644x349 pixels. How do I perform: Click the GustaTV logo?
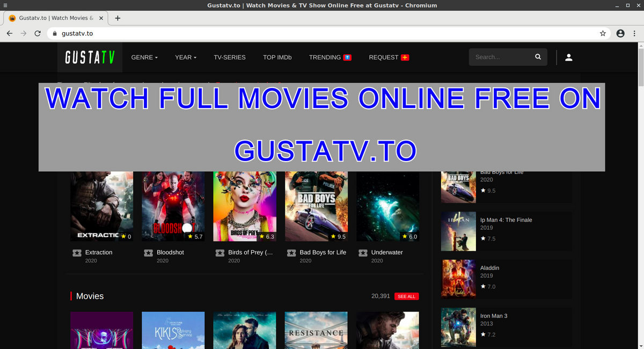coord(90,57)
